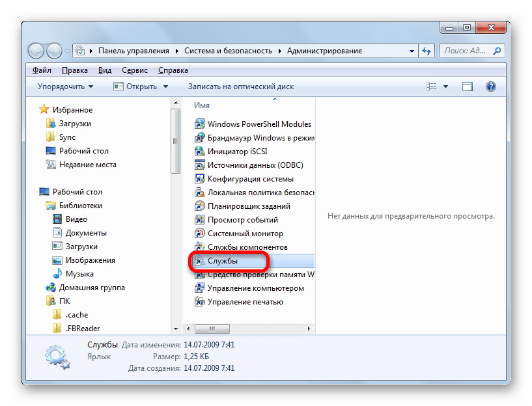The height and width of the screenshot is (406, 532).
Task: Select Документы in the navigation pane
Action: [79, 233]
